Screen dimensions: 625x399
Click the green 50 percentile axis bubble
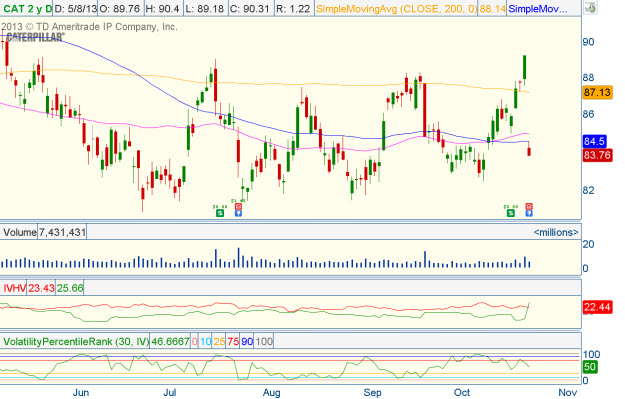click(x=590, y=367)
